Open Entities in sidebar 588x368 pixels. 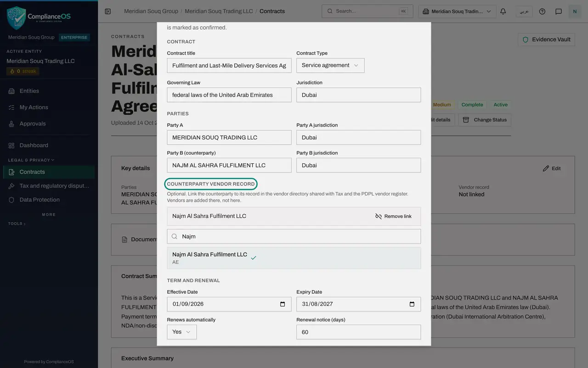[49, 91]
